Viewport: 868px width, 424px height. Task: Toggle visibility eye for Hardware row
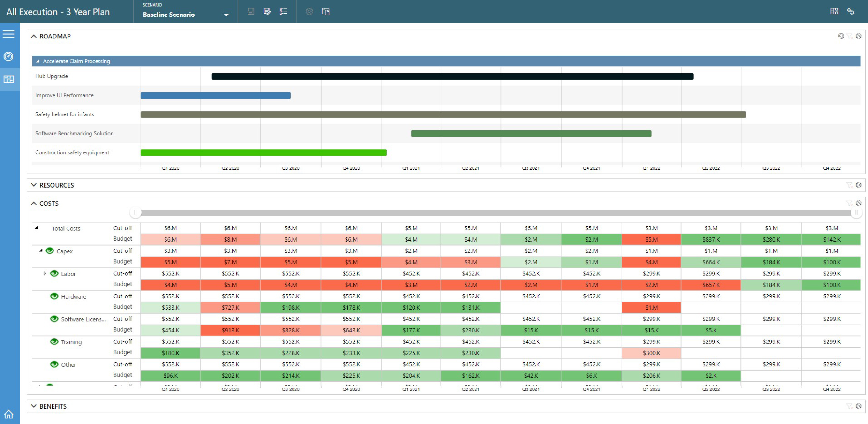pyautogui.click(x=54, y=296)
